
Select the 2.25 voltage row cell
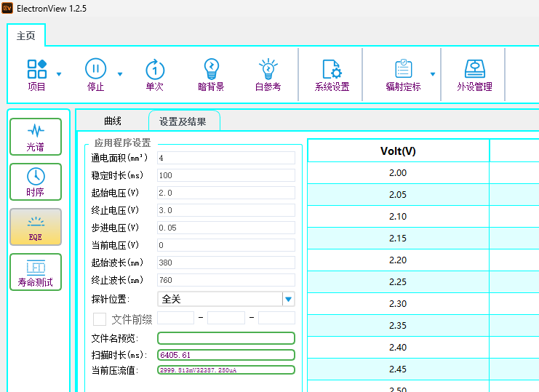point(398,282)
